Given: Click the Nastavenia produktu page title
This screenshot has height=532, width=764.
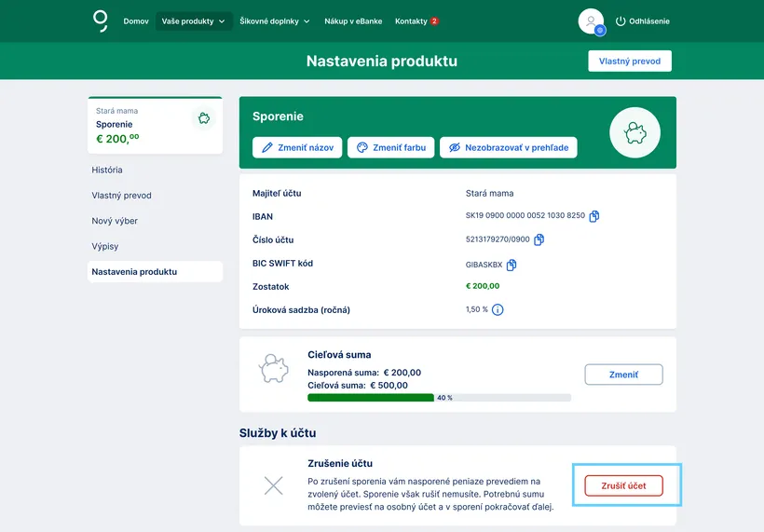Looking at the screenshot, I should [x=382, y=61].
